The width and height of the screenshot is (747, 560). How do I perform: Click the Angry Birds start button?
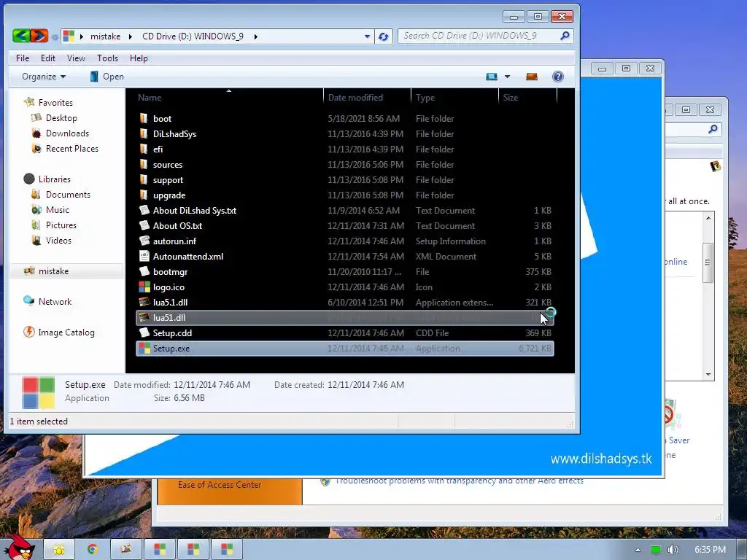(x=20, y=548)
